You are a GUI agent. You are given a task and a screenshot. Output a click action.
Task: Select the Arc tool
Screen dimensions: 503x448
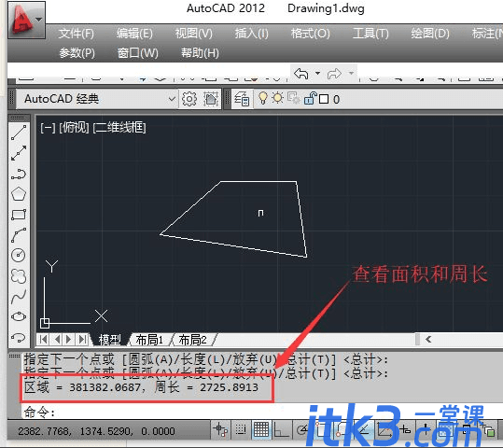click(19, 235)
